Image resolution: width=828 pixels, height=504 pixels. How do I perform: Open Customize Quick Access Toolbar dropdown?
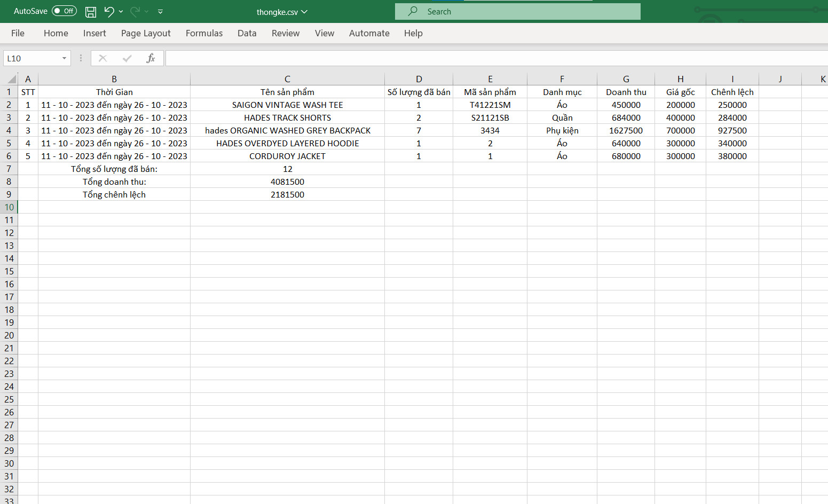tap(160, 11)
